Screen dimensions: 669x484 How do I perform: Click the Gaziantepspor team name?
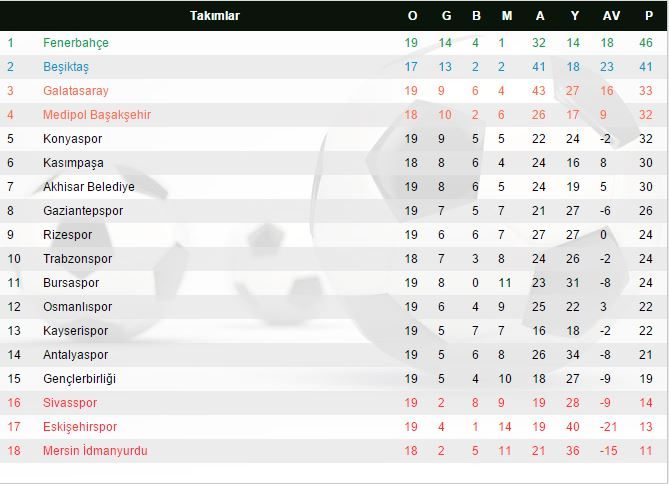coord(83,211)
